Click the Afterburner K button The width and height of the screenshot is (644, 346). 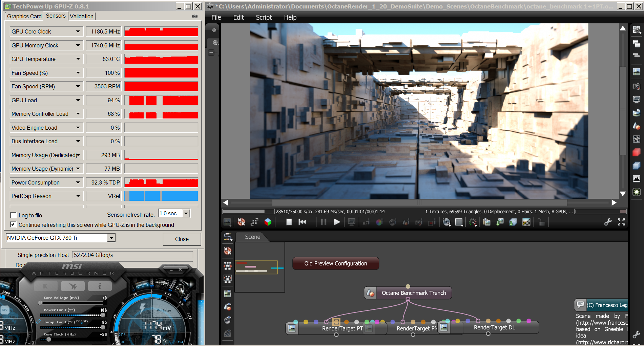45,286
